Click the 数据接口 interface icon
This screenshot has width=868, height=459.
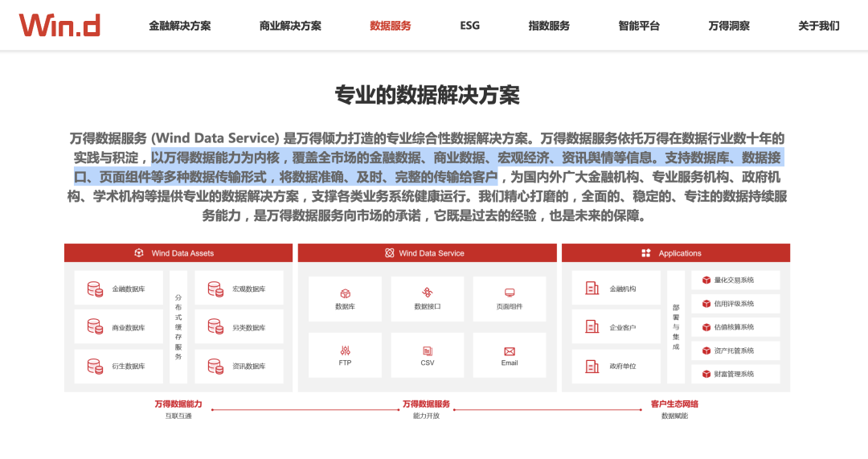pyautogui.click(x=428, y=293)
